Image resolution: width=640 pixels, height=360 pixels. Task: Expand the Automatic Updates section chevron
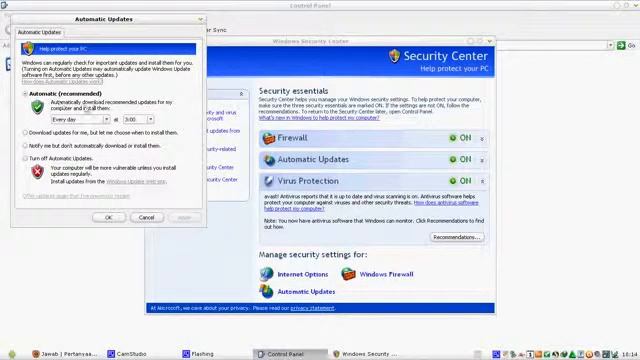click(482, 160)
